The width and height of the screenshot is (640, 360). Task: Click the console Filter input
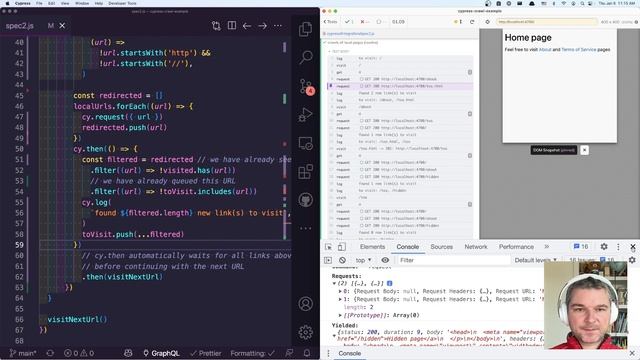click(x=453, y=260)
